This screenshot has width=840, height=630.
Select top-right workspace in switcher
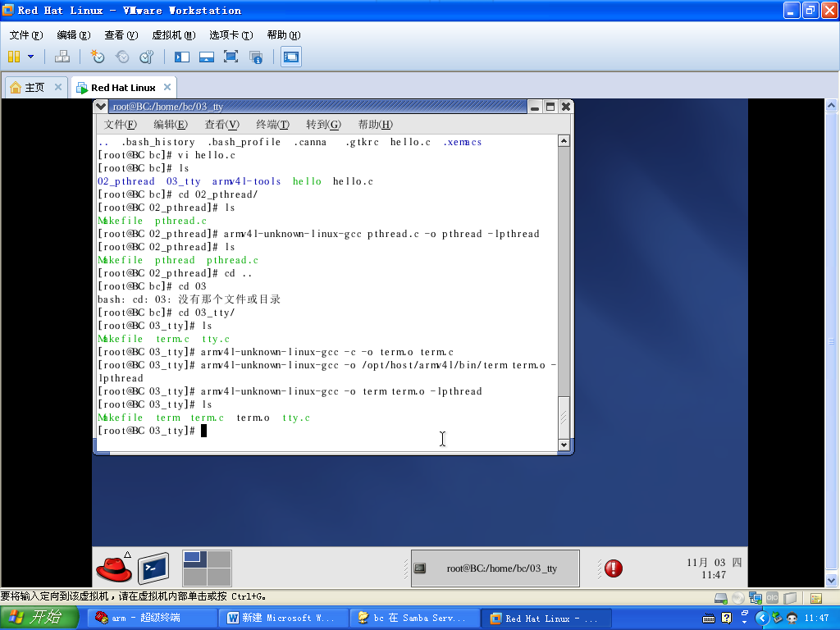pos(219,559)
